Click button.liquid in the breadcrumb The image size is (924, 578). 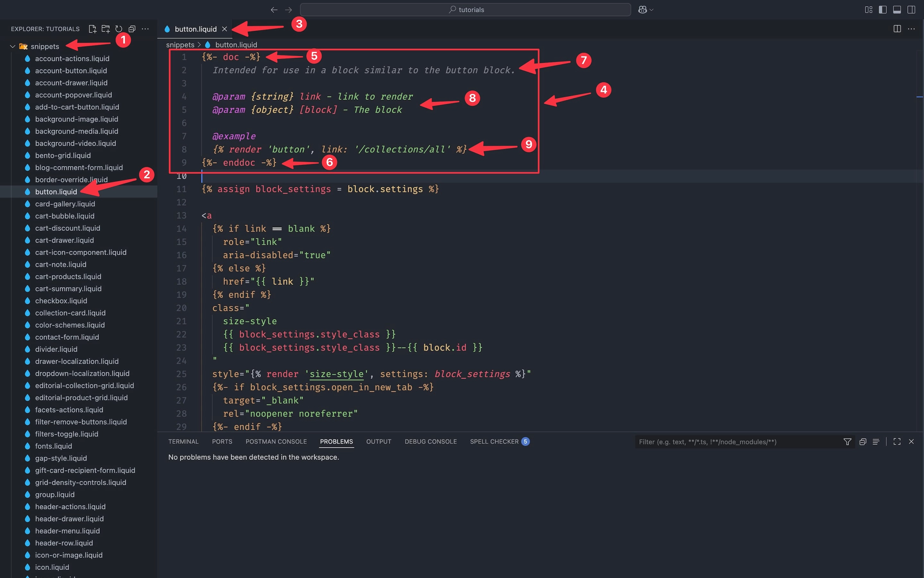coord(236,45)
